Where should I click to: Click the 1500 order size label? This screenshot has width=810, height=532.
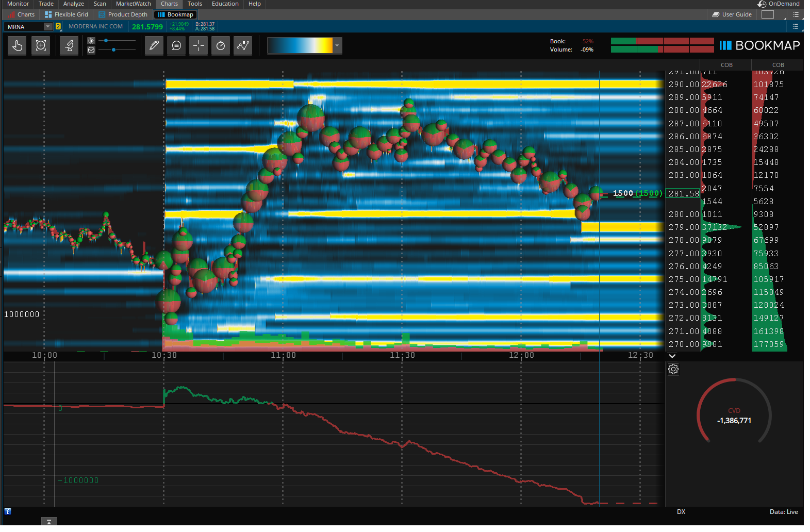click(623, 193)
